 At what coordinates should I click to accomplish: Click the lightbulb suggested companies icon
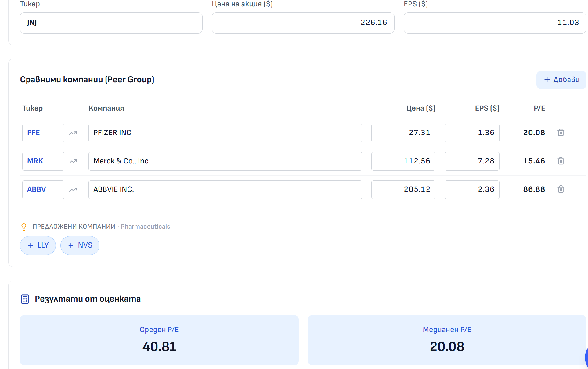(24, 227)
